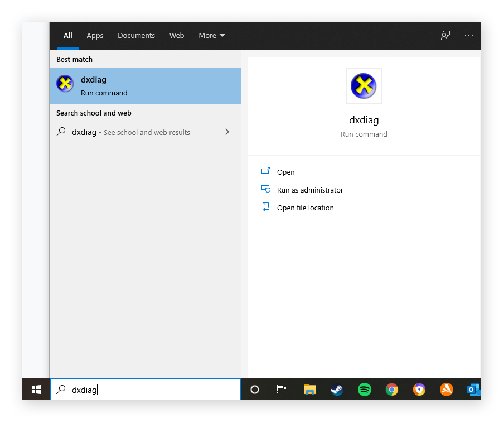Launch Steam from the taskbar

click(x=337, y=390)
